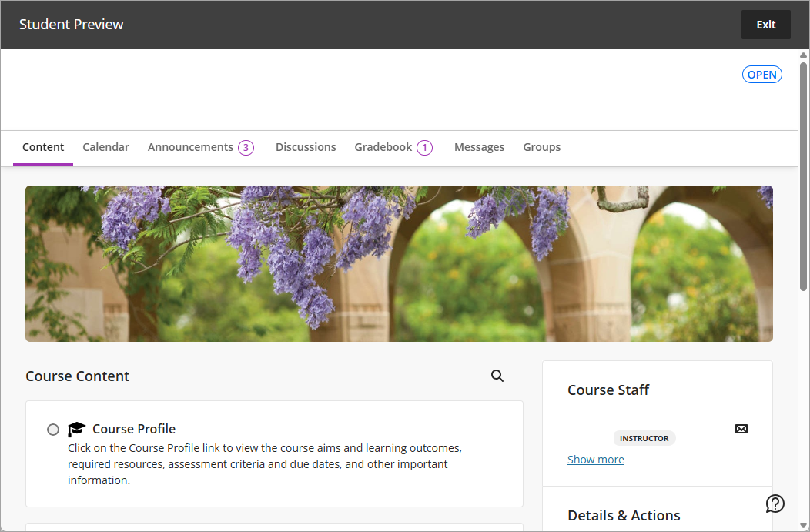Click the Student Preview title text
The width and height of the screenshot is (810, 532).
[x=72, y=25]
